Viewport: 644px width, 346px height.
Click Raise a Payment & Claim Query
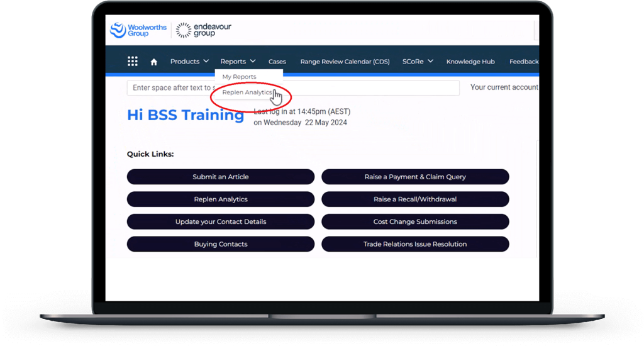point(415,177)
